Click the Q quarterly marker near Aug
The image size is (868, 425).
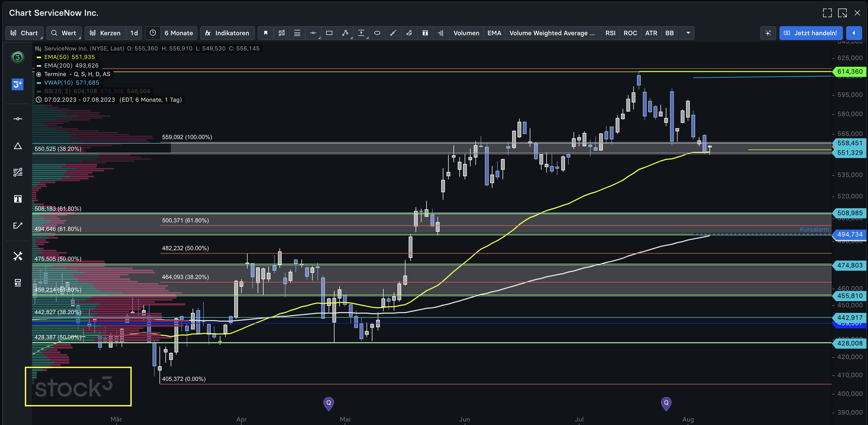(666, 403)
